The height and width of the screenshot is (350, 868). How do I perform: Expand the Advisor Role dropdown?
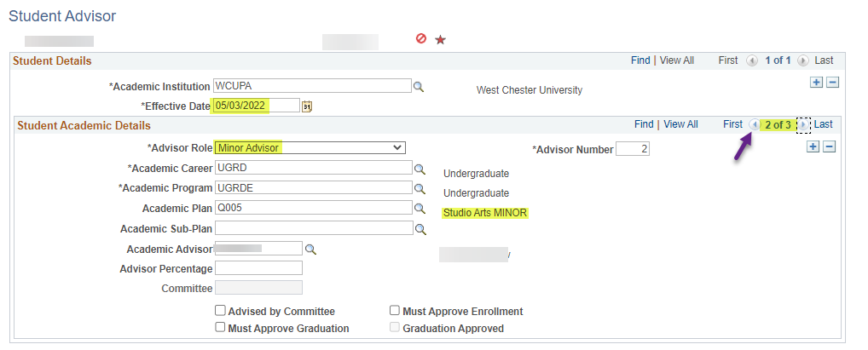click(x=310, y=147)
